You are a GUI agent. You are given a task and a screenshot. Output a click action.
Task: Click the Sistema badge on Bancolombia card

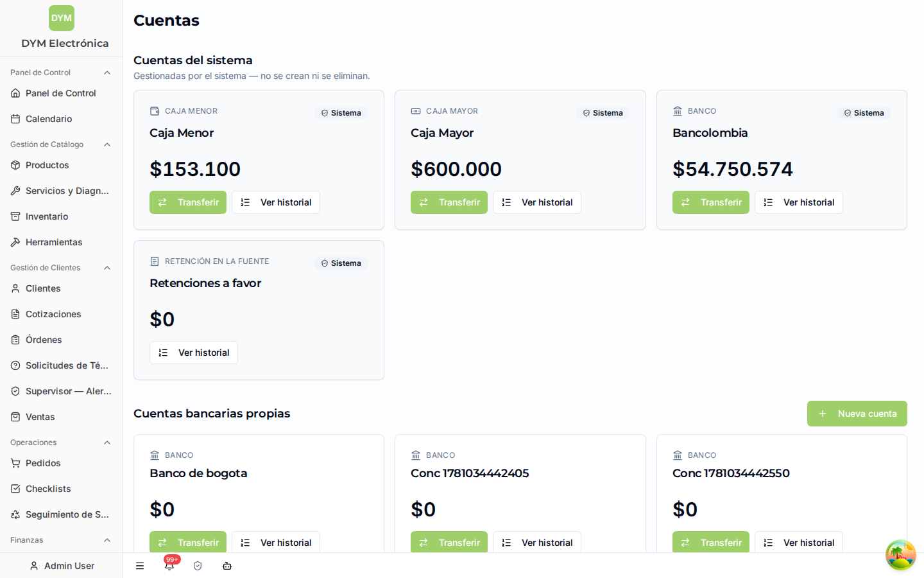coord(864,113)
